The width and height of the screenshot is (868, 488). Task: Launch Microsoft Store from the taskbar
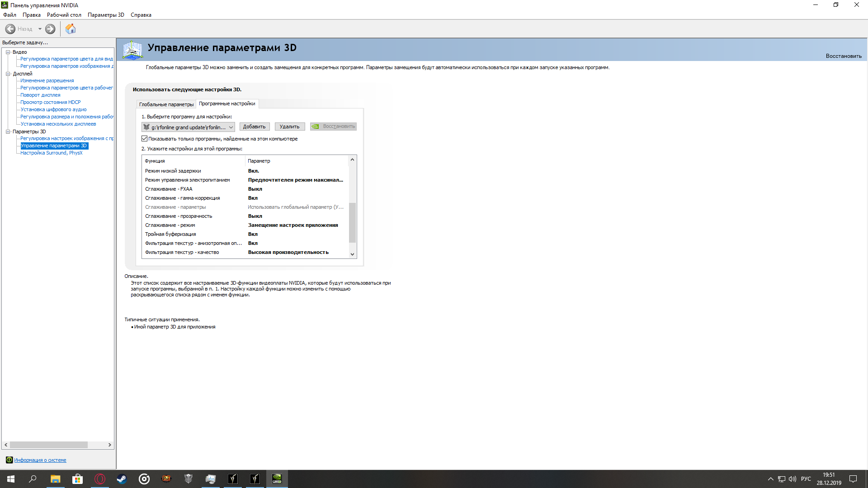(77, 479)
